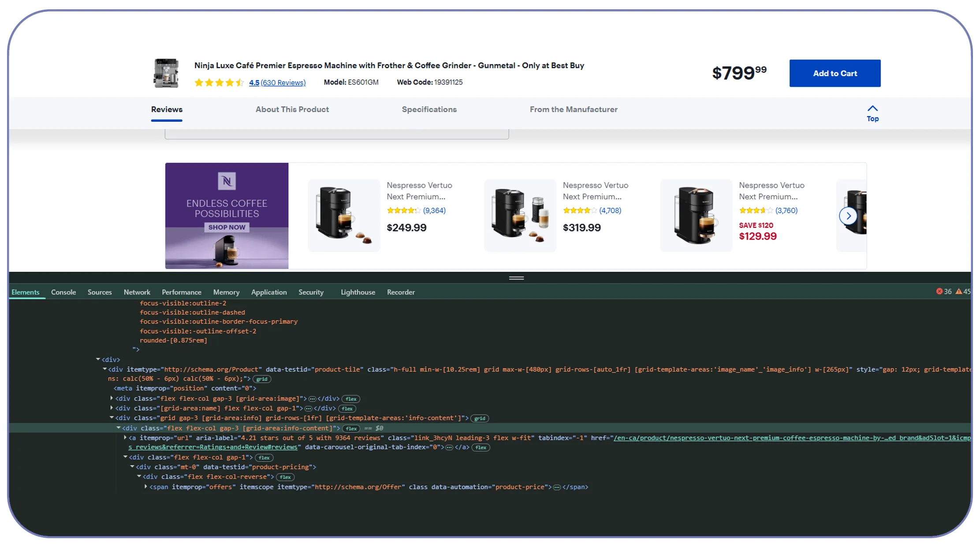Select From the Manufacturer tab
This screenshot has height=547, width=980.
[x=574, y=109]
